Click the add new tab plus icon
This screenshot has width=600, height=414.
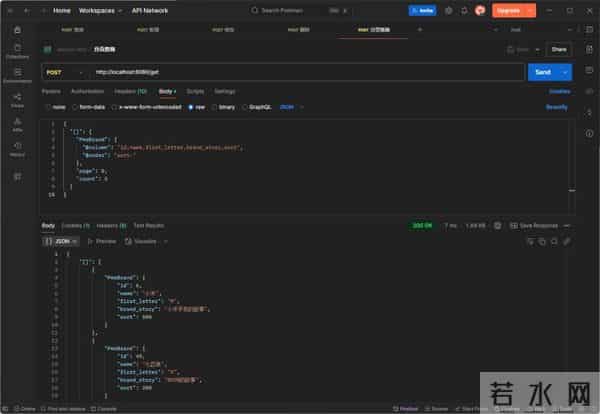click(x=419, y=30)
